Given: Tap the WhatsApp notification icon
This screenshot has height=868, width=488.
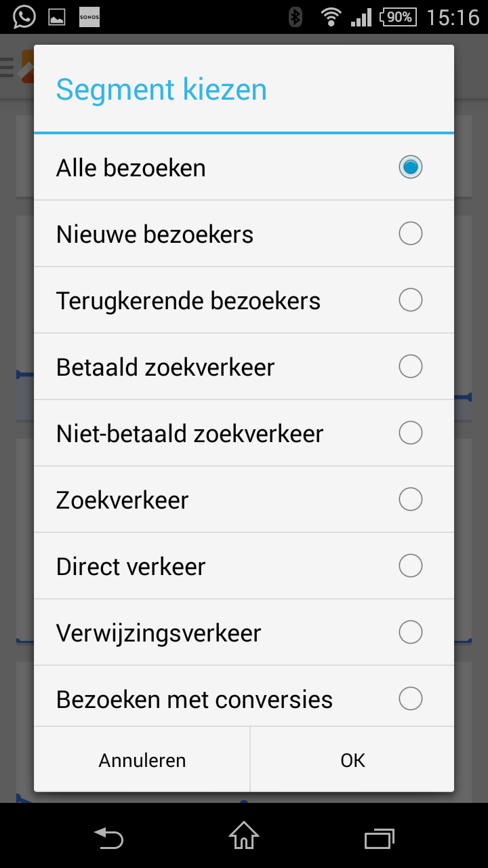Looking at the screenshot, I should pyautogui.click(x=24, y=17).
